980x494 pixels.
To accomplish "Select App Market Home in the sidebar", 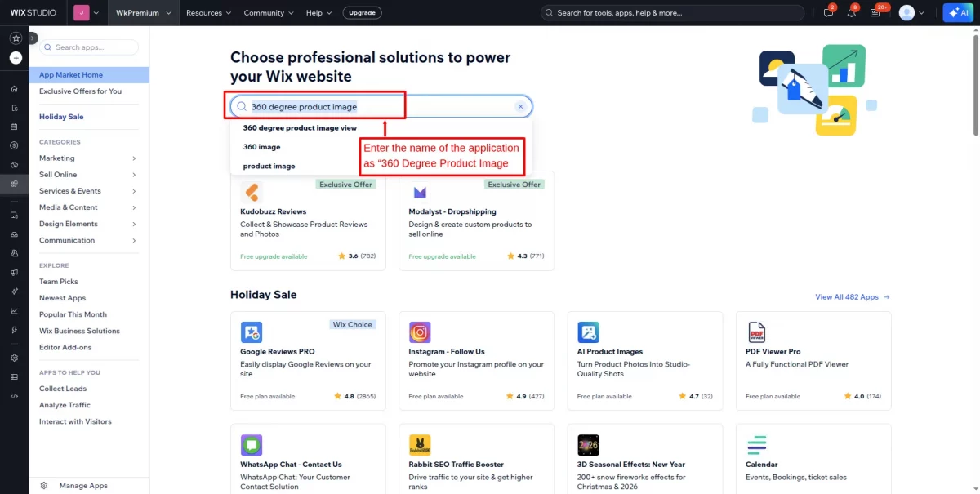I will pyautogui.click(x=71, y=75).
